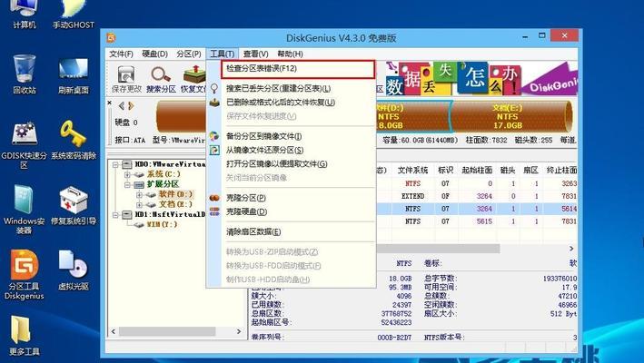Open the 手动GHOST desktop shortcut
The height and width of the screenshot is (363, 644).
(74, 15)
